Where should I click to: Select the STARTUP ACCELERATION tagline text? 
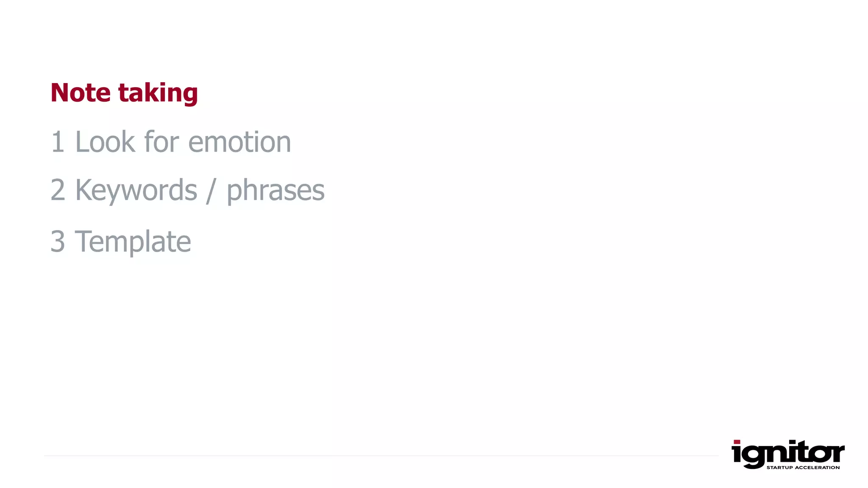(803, 468)
